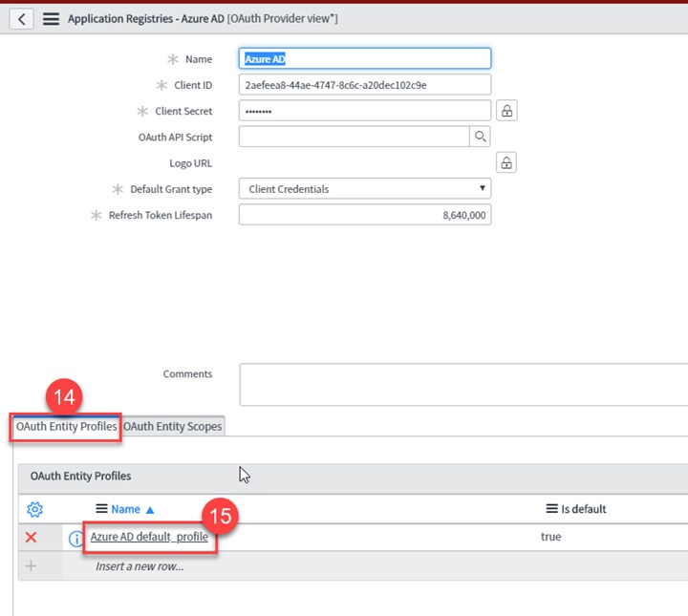
Task: Sort by Name column header
Action: tap(125, 509)
